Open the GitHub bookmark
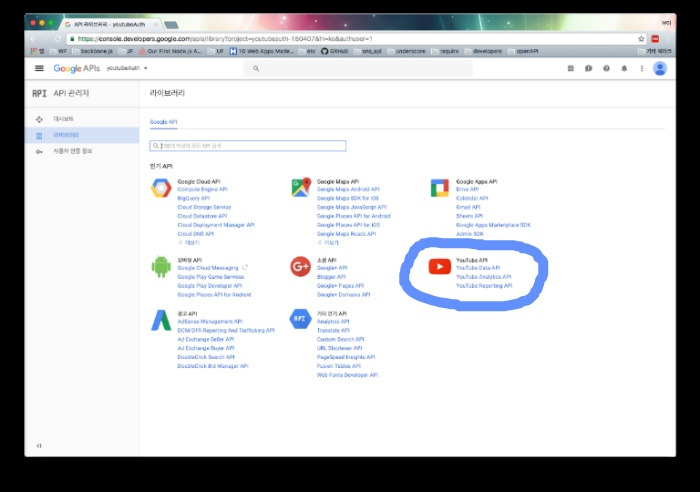700x492 pixels. pyautogui.click(x=334, y=51)
